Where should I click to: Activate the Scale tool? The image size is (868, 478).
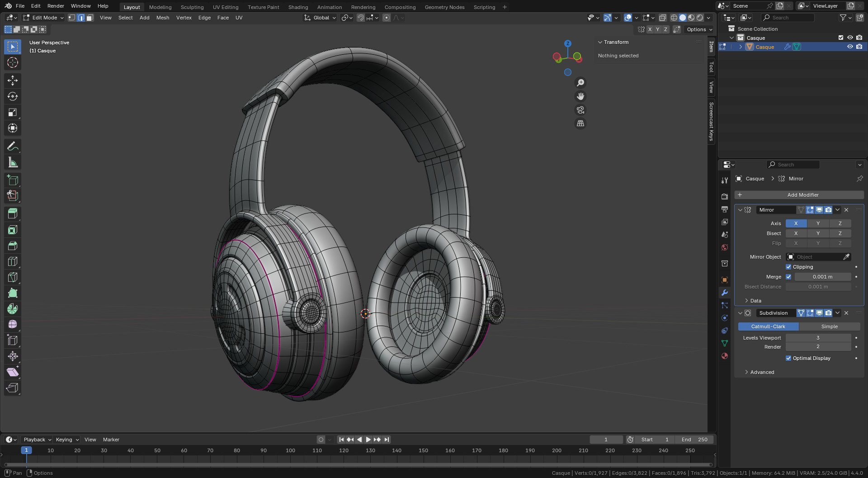coord(13,112)
